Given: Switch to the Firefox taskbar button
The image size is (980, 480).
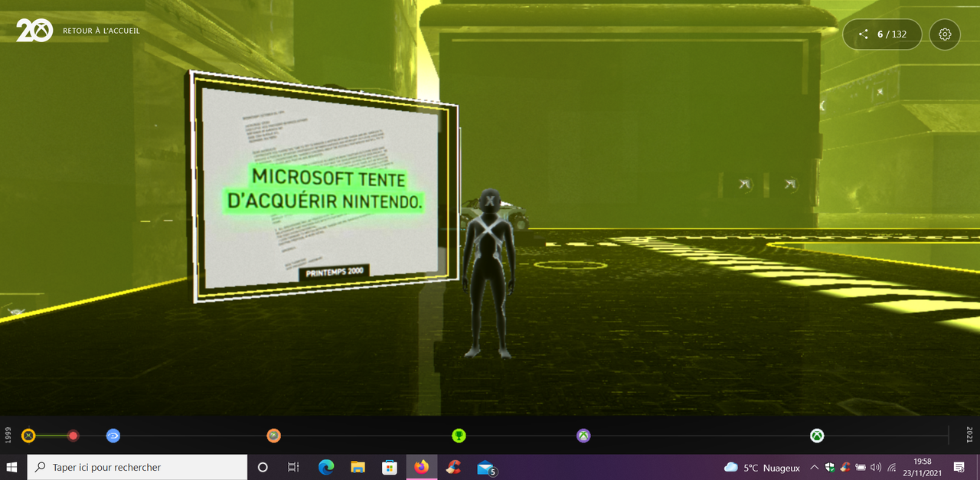Looking at the screenshot, I should (421, 467).
